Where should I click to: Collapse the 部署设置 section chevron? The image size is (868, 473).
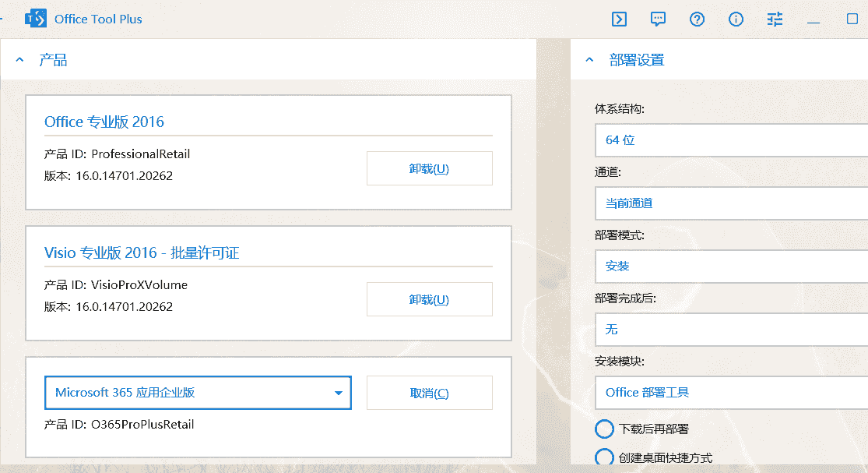(589, 60)
